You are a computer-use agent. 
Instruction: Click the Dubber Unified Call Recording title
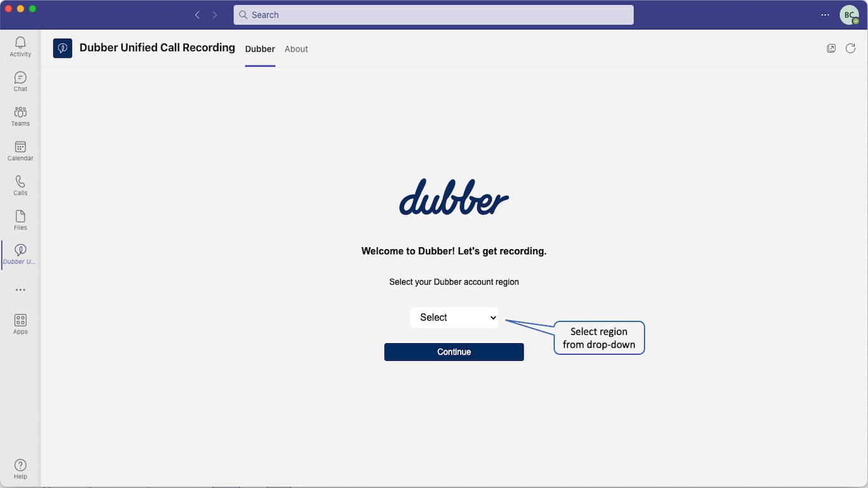pyautogui.click(x=157, y=48)
